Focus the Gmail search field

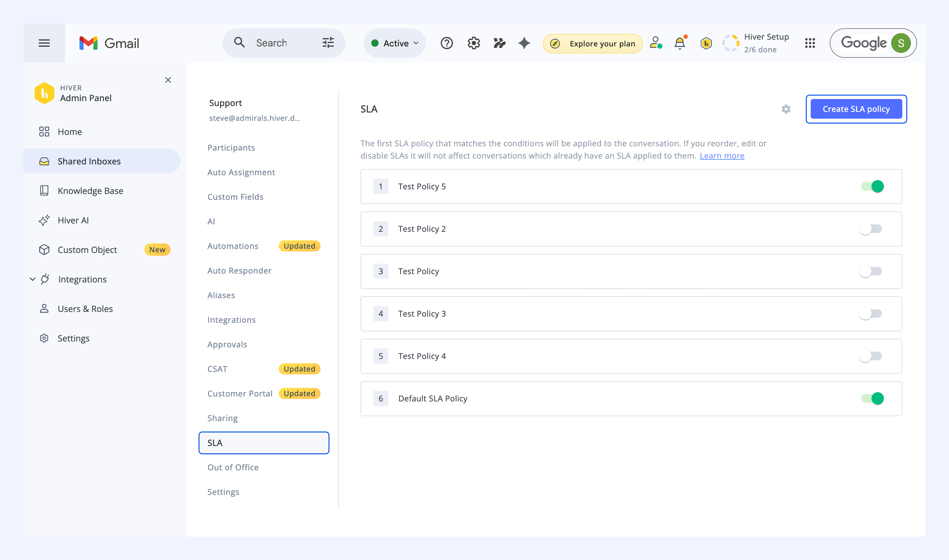click(284, 43)
